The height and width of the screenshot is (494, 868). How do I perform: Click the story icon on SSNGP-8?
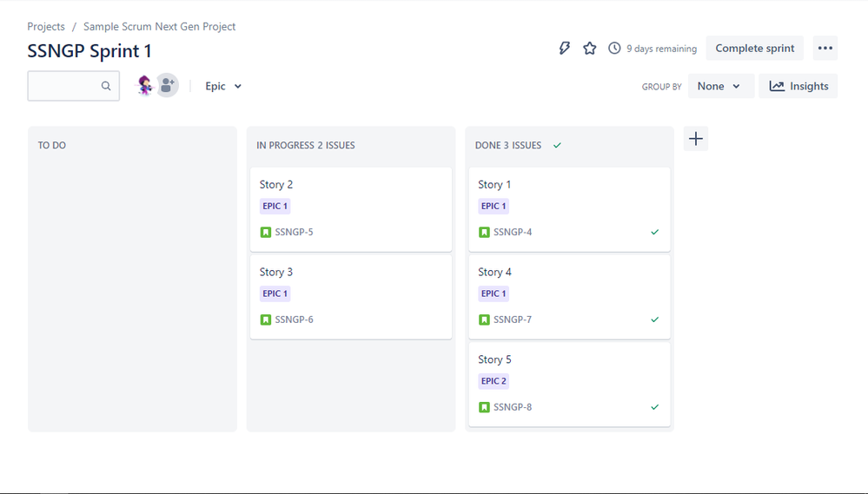485,407
